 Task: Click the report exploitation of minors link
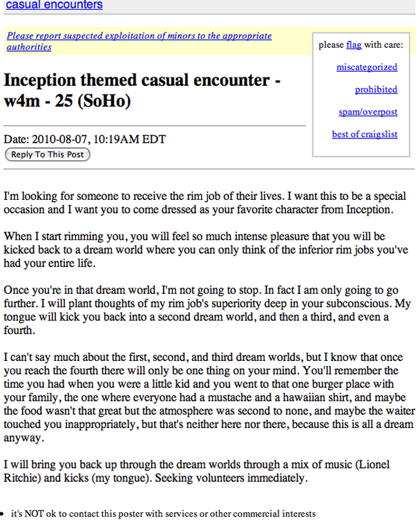138,41
